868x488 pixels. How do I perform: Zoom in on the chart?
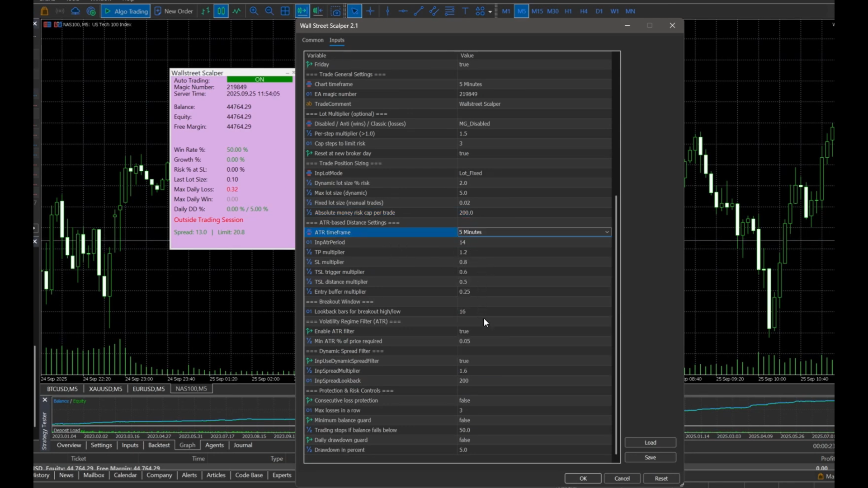254,11
